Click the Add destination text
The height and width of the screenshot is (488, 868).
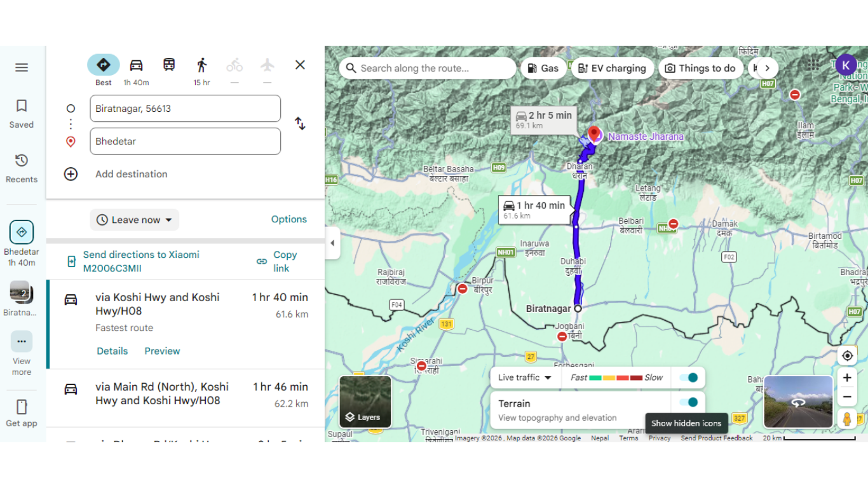[132, 174]
